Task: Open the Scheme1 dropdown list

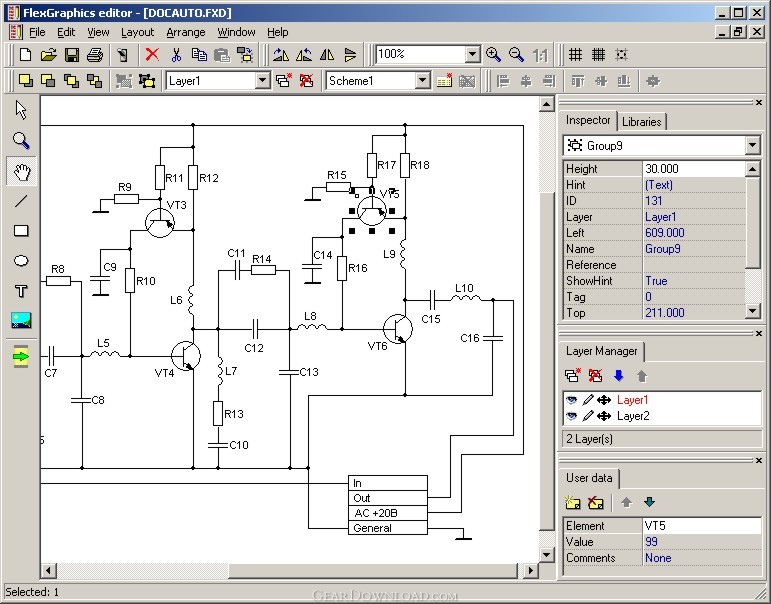Action: (422, 80)
